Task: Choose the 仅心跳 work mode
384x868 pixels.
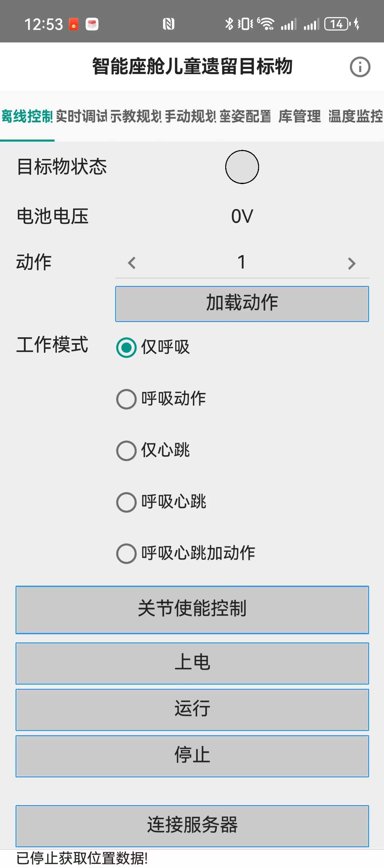Action: point(126,450)
